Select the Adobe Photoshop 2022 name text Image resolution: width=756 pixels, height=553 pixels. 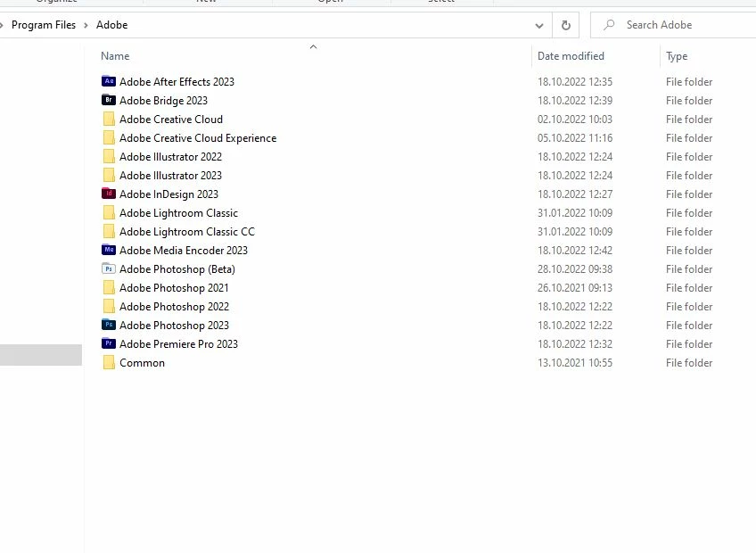coord(174,307)
